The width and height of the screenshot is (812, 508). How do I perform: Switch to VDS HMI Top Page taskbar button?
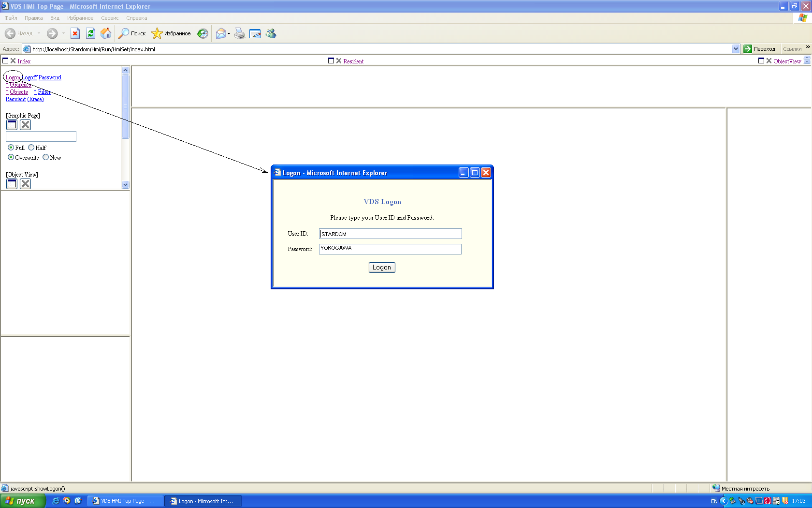[x=125, y=501]
